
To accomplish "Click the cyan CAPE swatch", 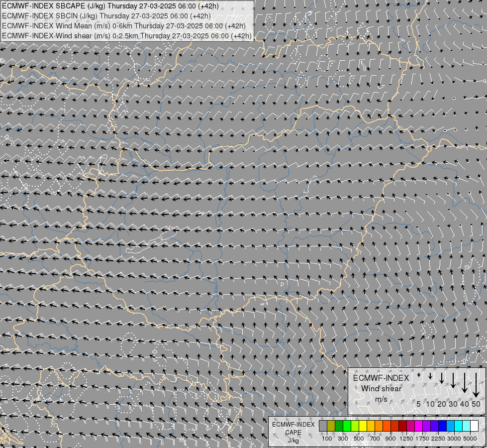I will [x=459, y=426].
